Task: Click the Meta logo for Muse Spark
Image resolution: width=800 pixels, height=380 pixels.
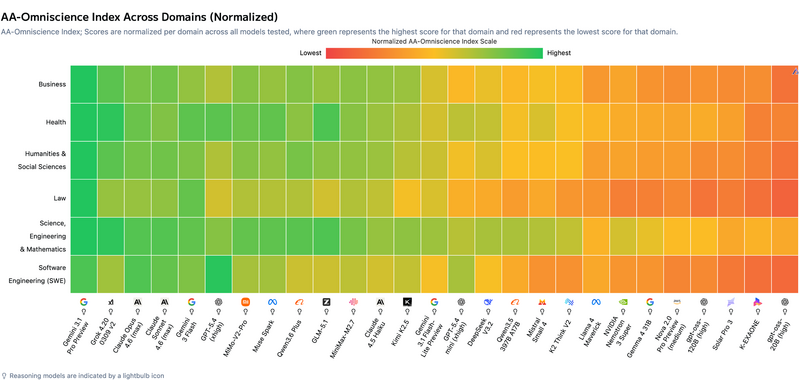Action: 272,302
